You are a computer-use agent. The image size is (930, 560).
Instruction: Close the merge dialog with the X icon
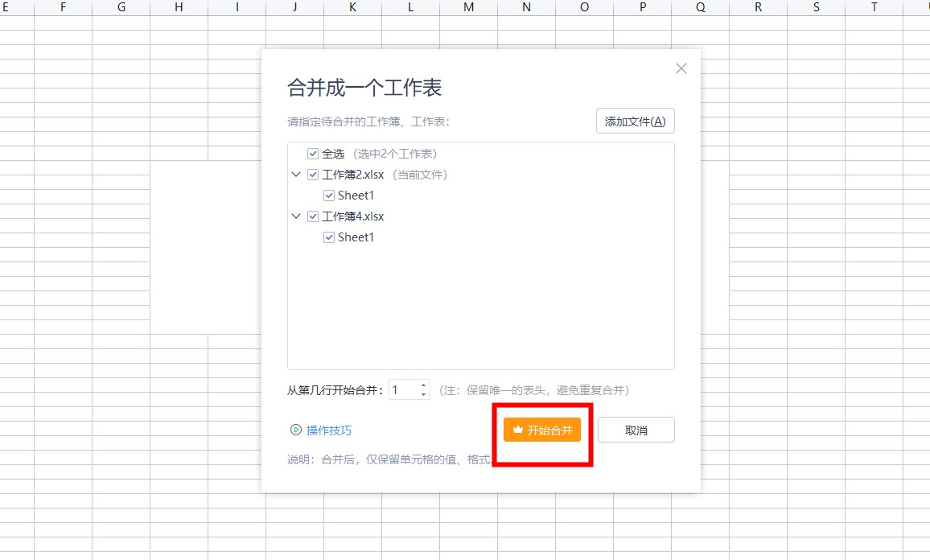tap(681, 69)
